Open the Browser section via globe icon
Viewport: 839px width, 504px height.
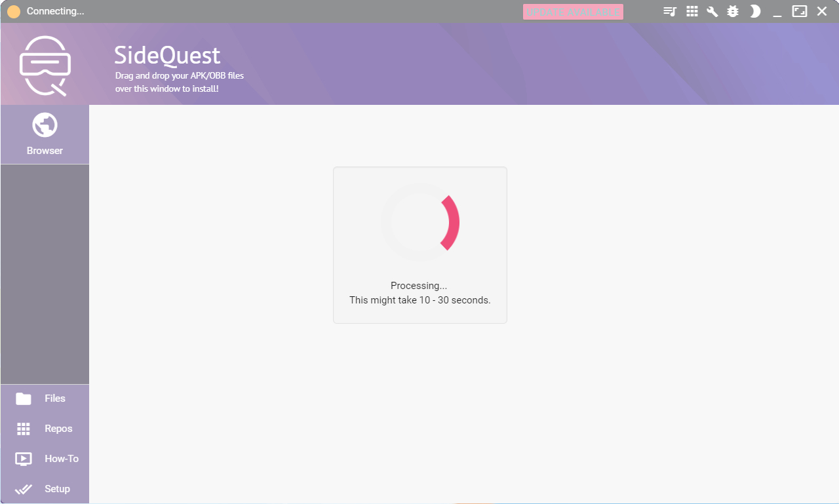45,134
